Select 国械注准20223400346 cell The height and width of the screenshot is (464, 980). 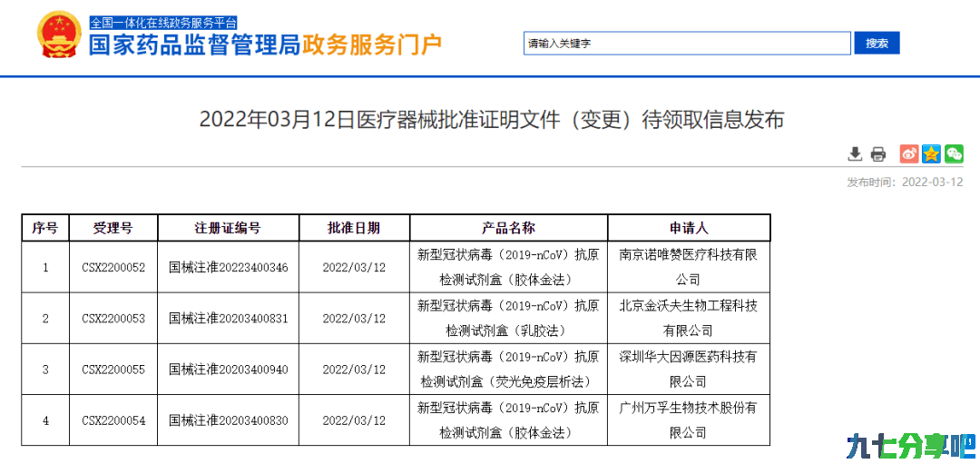(228, 267)
